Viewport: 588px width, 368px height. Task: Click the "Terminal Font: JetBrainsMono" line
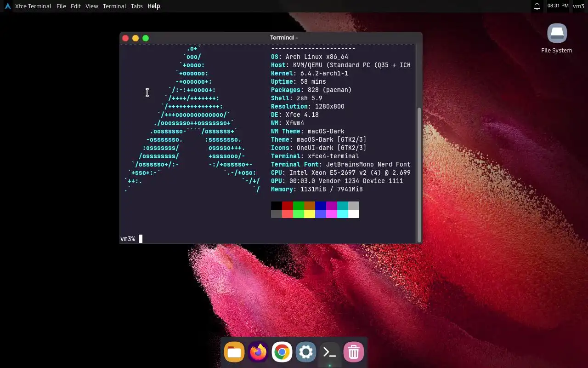click(341, 165)
